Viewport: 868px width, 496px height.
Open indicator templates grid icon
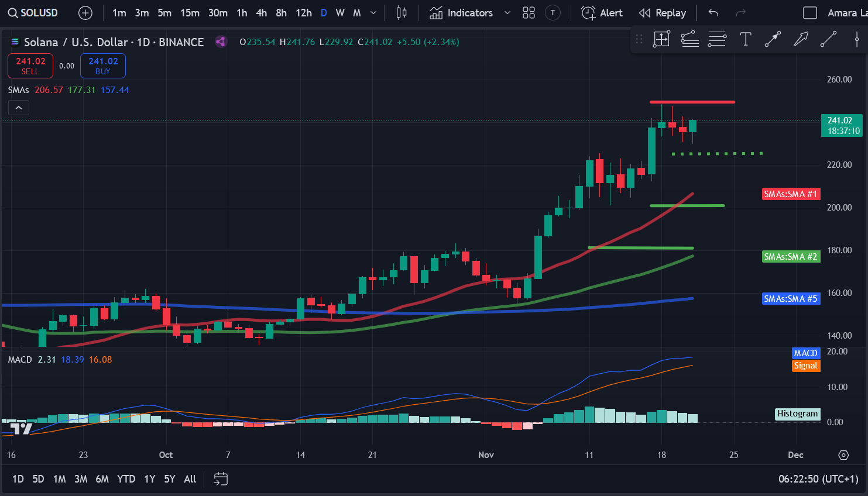[529, 13]
